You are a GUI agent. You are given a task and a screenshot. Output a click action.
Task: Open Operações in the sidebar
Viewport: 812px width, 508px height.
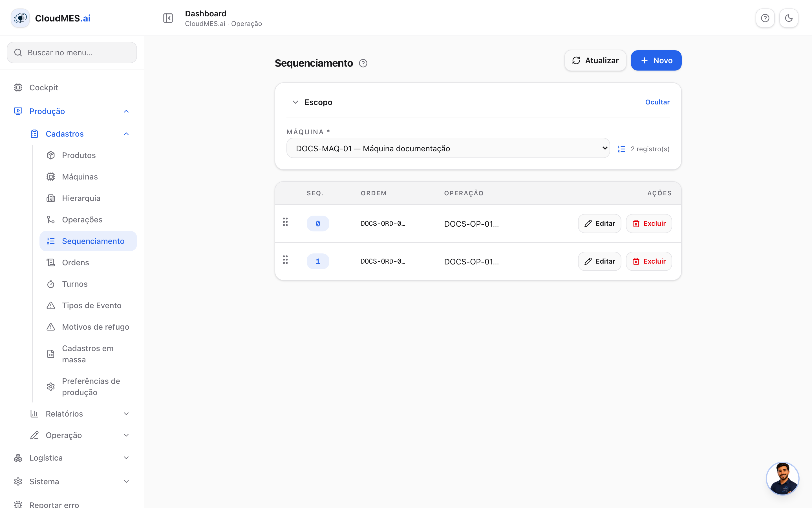[x=88, y=220]
